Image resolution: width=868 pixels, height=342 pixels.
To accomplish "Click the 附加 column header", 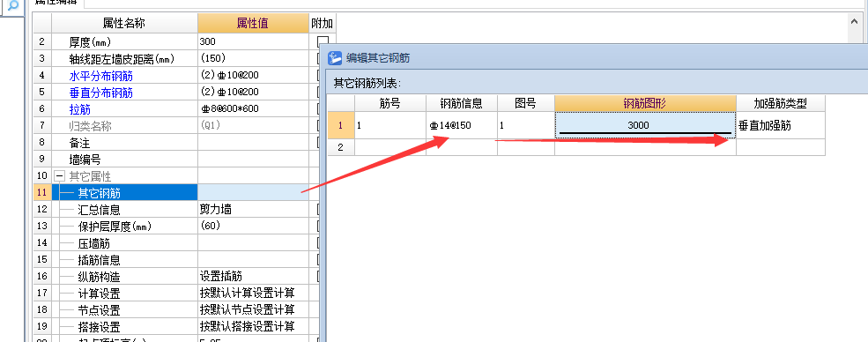I will (x=323, y=23).
